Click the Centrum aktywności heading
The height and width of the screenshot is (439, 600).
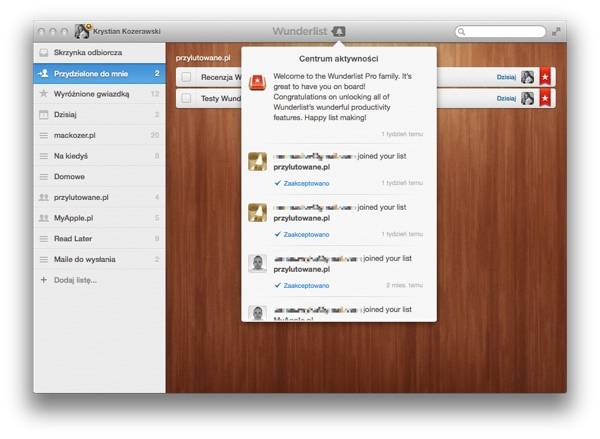click(339, 59)
